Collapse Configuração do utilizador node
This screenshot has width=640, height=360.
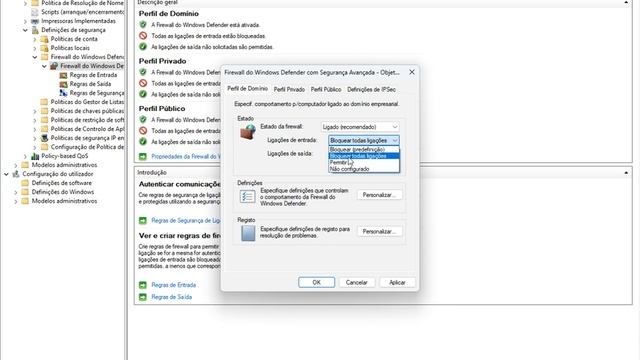click(x=7, y=174)
